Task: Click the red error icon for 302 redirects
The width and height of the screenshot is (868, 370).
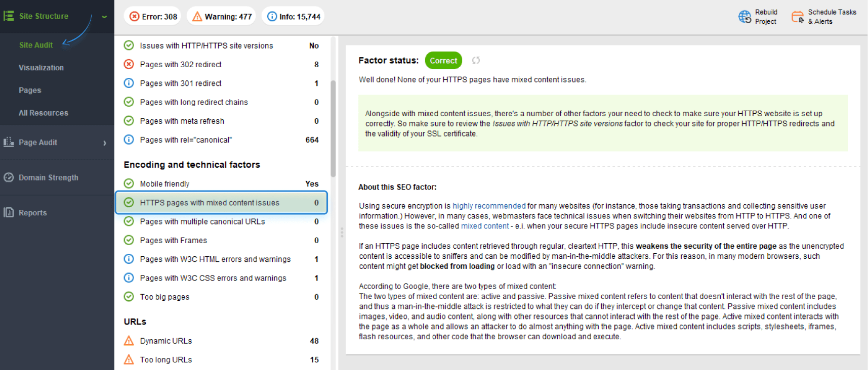Action: (x=129, y=64)
